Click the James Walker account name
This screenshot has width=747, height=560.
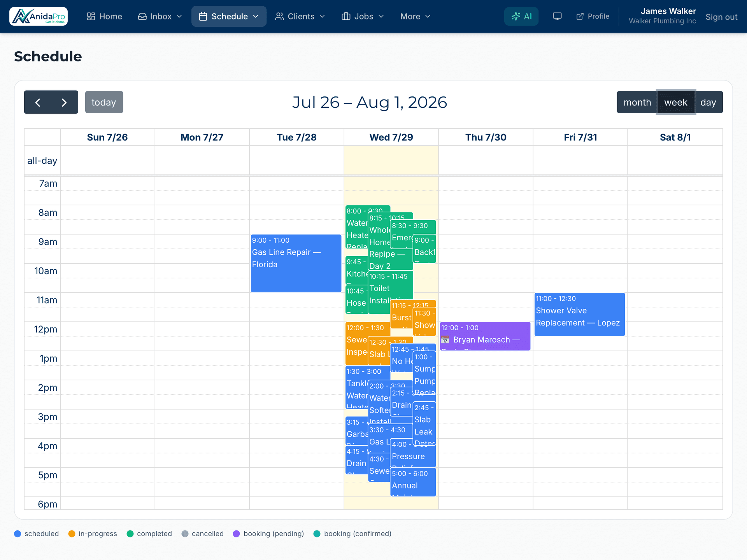pyautogui.click(x=668, y=11)
